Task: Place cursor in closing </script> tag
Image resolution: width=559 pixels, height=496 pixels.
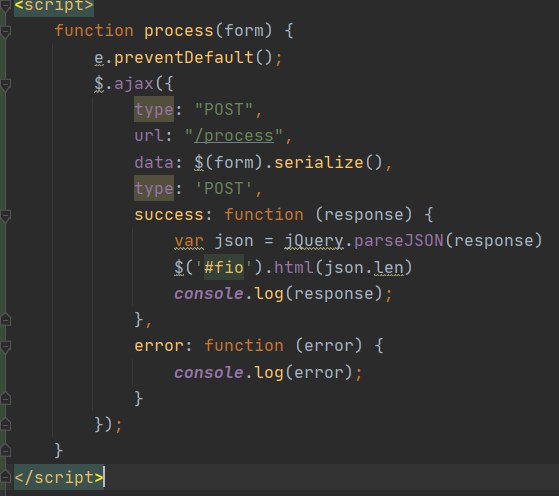Action: pos(59,477)
